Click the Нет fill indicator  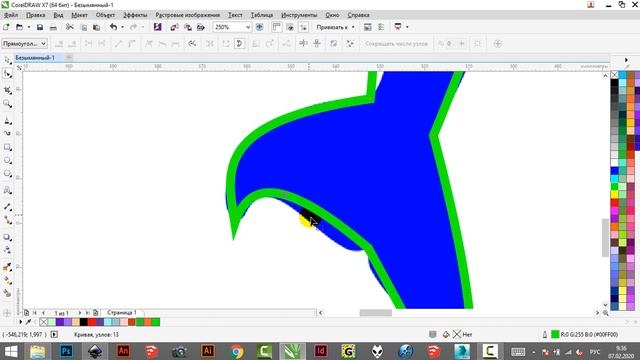[463, 335]
